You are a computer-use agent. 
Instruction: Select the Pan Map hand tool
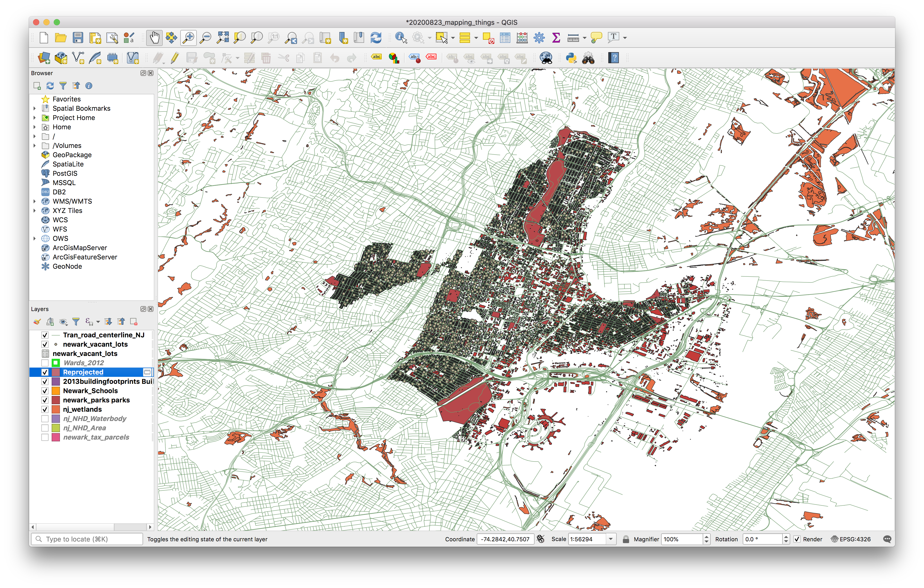pyautogui.click(x=154, y=38)
